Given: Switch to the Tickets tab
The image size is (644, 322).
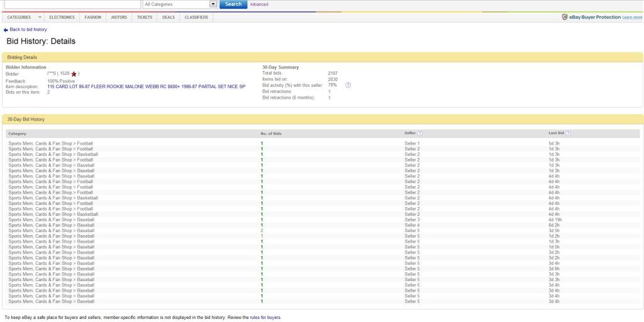Looking at the screenshot, I should coord(145,17).
